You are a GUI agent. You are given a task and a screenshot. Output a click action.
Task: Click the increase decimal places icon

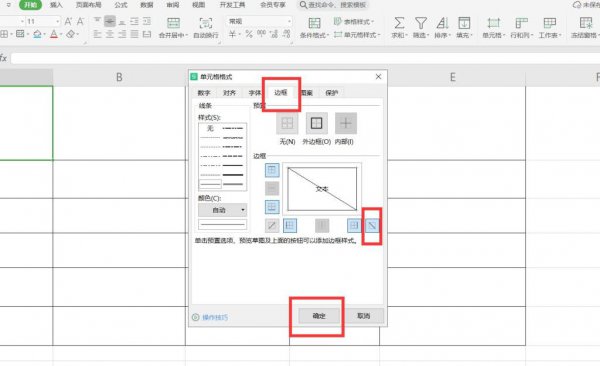click(274, 34)
